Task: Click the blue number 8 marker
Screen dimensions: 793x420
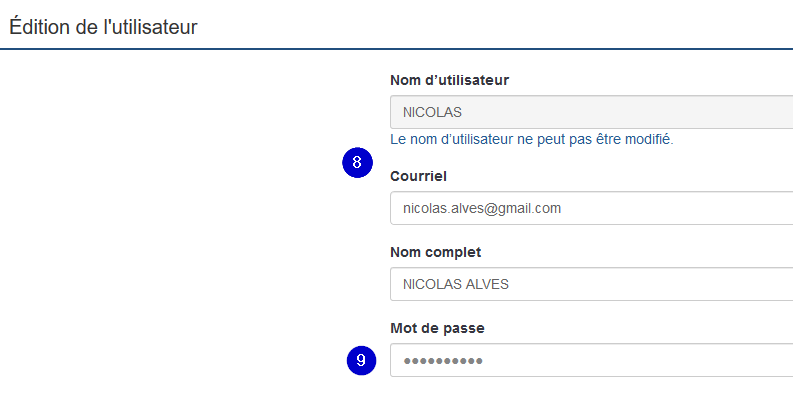Action: tap(357, 162)
